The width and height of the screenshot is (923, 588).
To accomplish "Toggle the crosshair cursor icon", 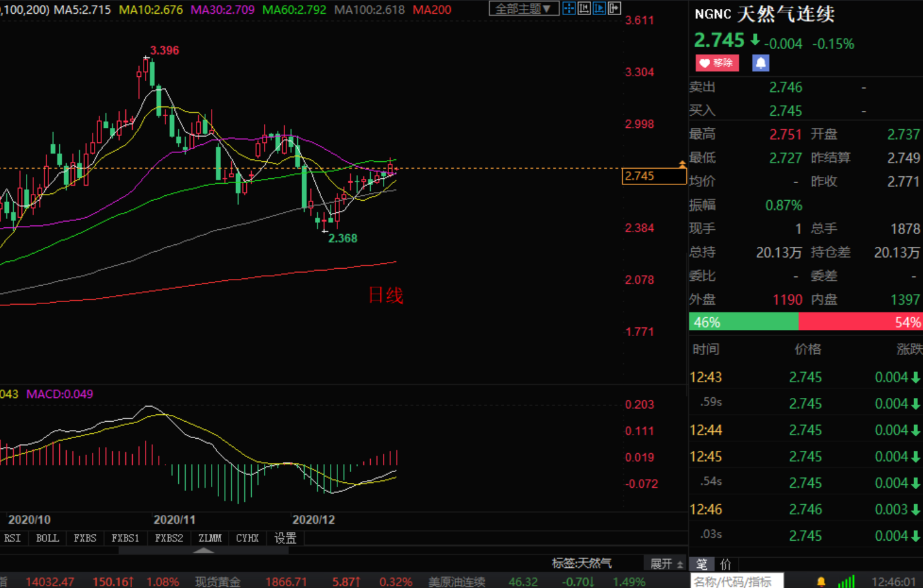I will (569, 8).
